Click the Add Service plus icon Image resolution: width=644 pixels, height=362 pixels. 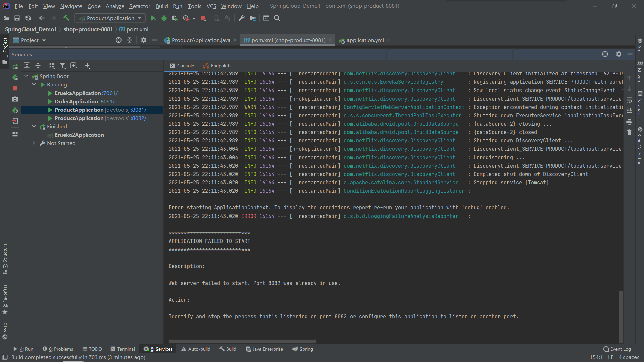(x=88, y=66)
